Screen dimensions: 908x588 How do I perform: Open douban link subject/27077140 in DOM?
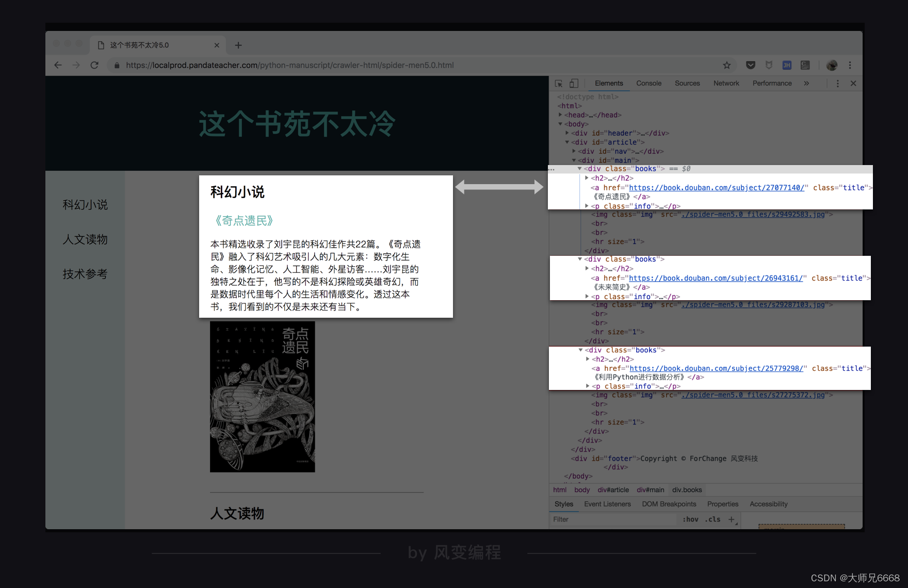(717, 188)
